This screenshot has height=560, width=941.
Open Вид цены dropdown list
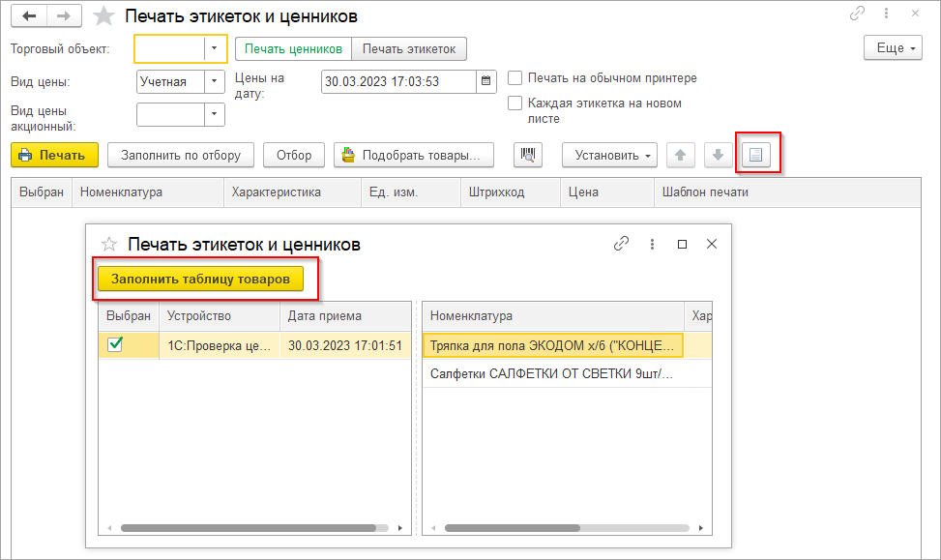[x=215, y=81]
